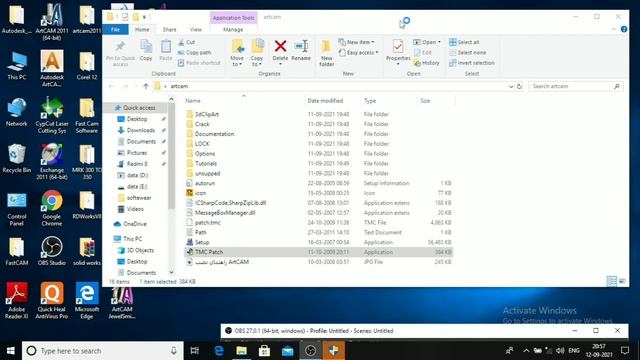Click the Type here to search box
The width and height of the screenshot is (640, 360).
click(x=102, y=351)
